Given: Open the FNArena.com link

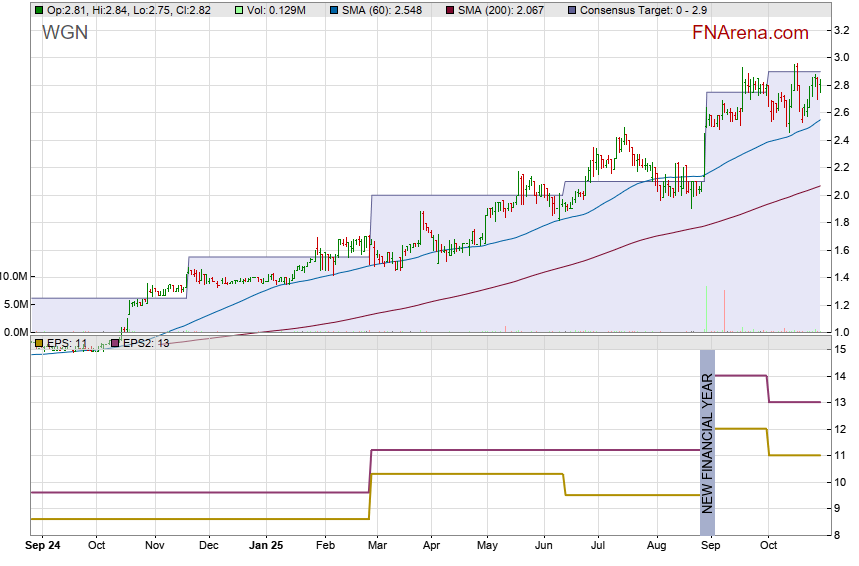Looking at the screenshot, I should pyautogui.click(x=750, y=33).
